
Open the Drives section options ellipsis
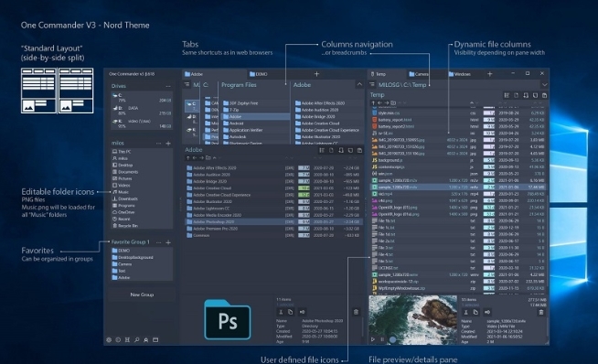[168, 86]
